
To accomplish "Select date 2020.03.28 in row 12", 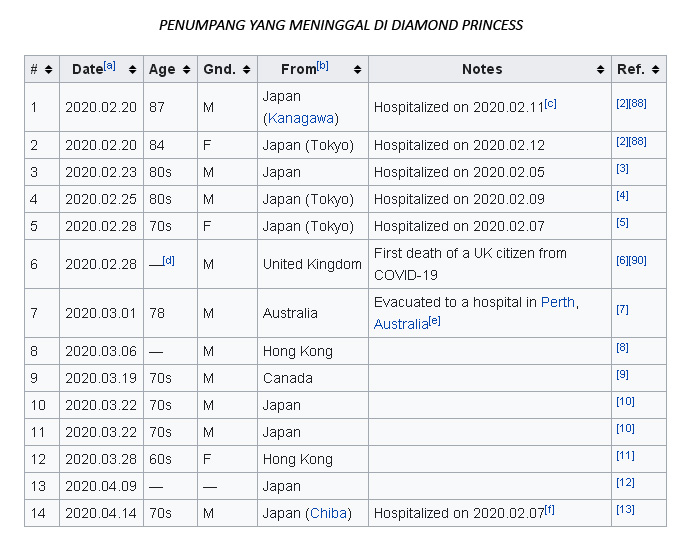I will 101,460.
